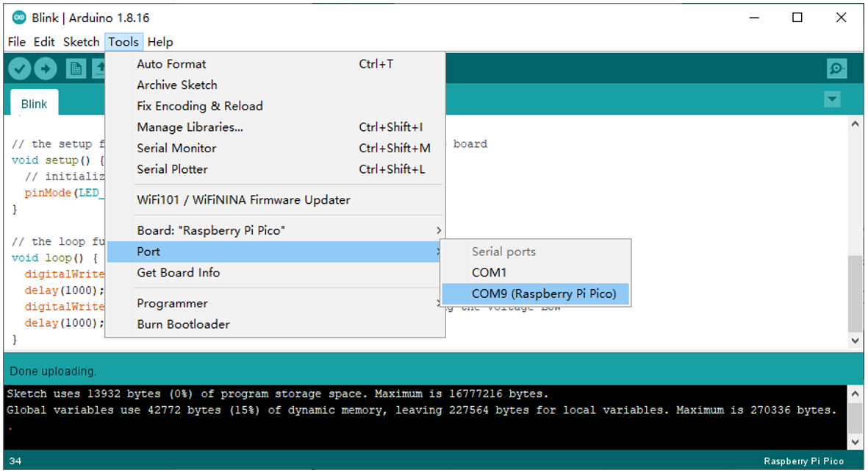Launch Serial Plotter menu item

tap(276, 169)
